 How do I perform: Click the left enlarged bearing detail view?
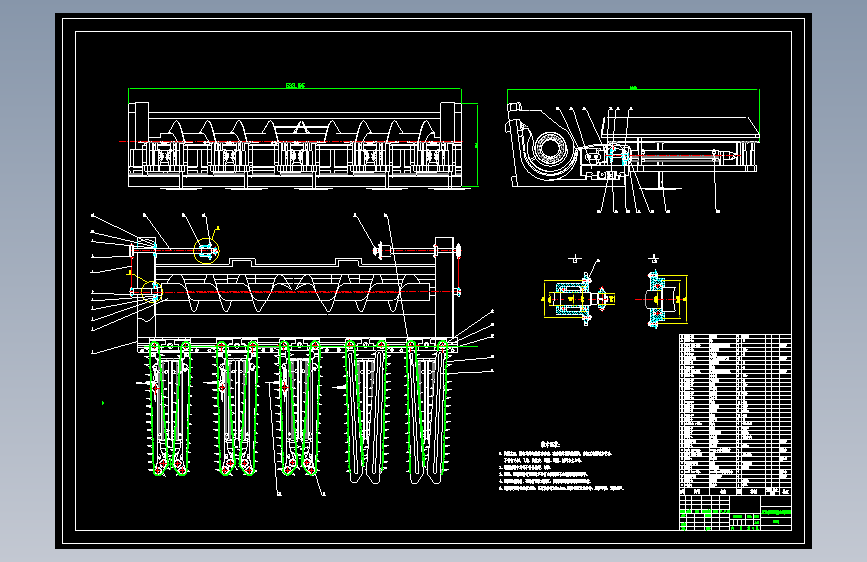coord(579,299)
